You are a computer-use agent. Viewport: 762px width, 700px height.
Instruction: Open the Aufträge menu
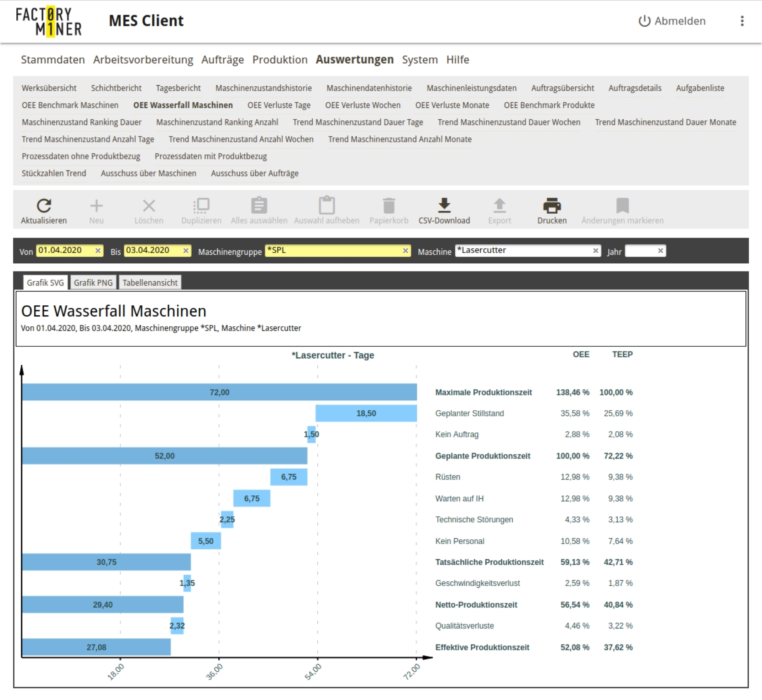[223, 60]
